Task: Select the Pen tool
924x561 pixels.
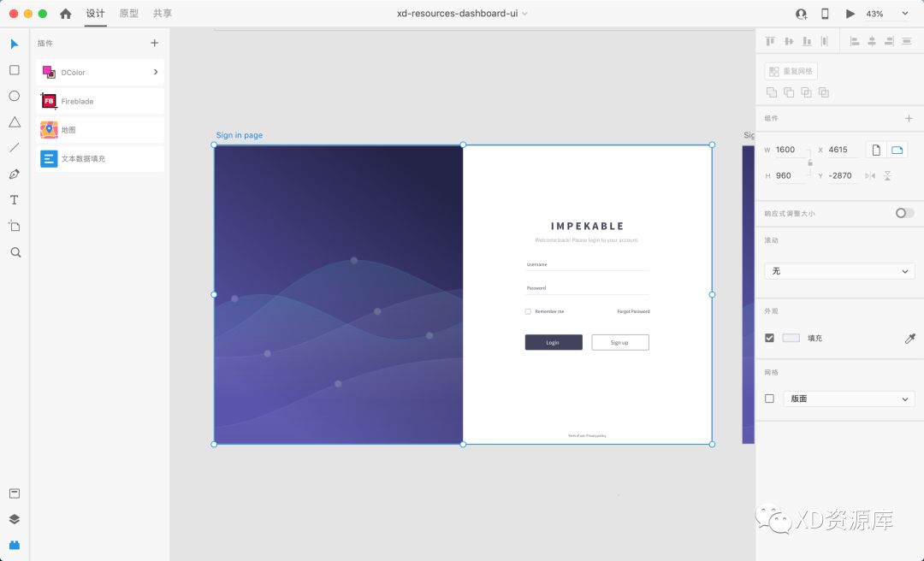Action: (15, 174)
